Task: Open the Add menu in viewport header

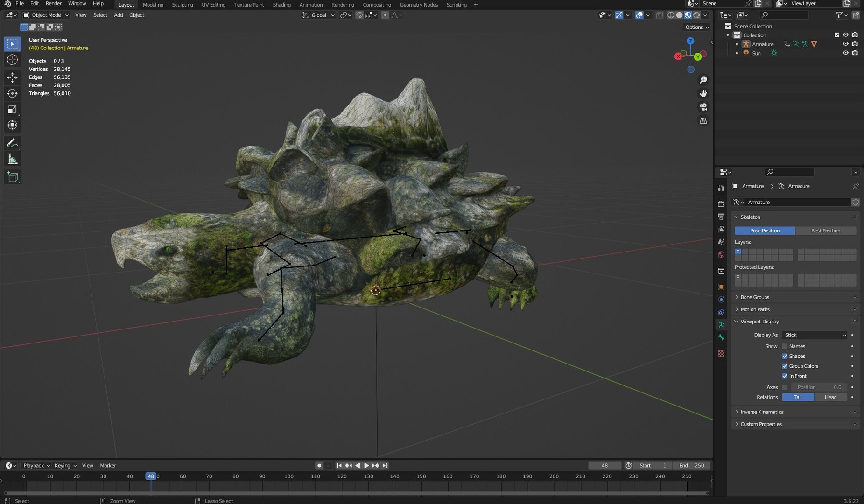Action: click(119, 15)
